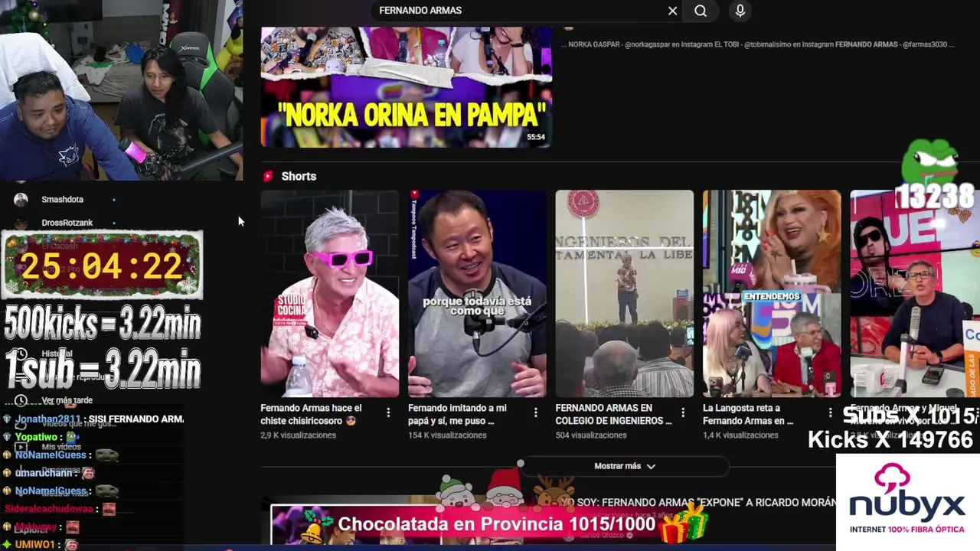Screen dimensions: 980x551
Task: Click the Smashdota channel avatar
Action: (x=21, y=200)
